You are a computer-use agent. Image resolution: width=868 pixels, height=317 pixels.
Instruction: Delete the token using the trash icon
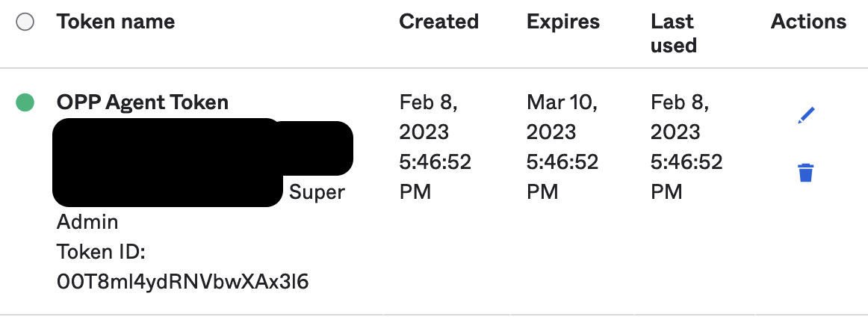(x=805, y=173)
